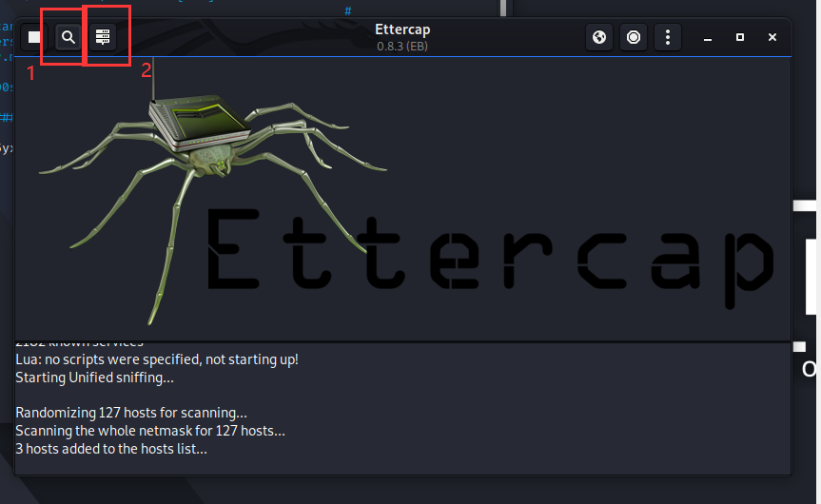
Task: Minimize the Ettercap window
Action: tap(708, 38)
